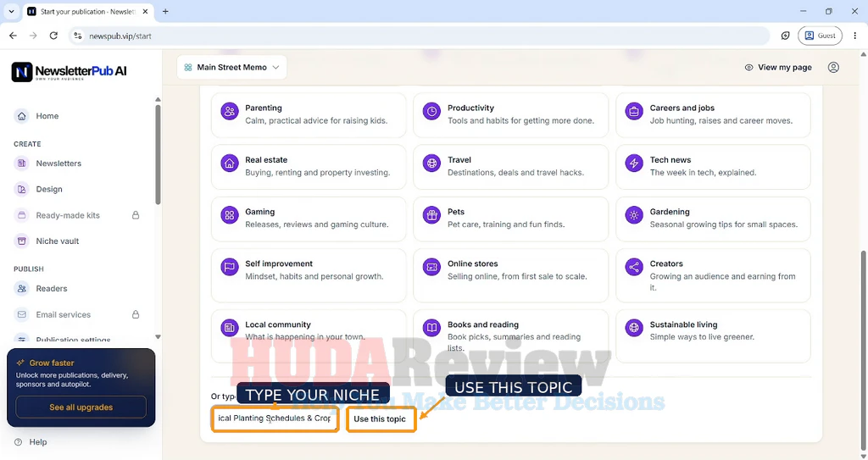Click the custom niche text field
Viewport: 868px width, 460px height.
[x=275, y=418]
